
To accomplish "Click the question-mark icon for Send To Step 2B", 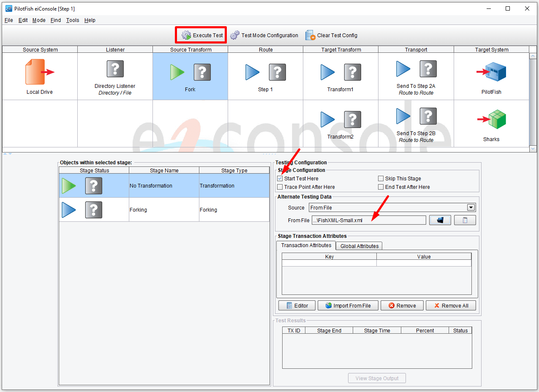I will coord(428,116).
